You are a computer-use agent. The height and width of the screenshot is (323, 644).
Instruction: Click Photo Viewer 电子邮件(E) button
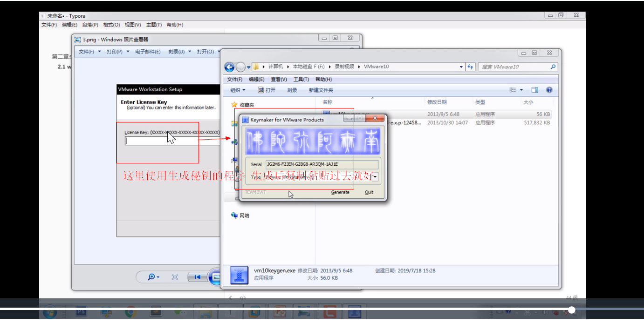[x=148, y=52]
